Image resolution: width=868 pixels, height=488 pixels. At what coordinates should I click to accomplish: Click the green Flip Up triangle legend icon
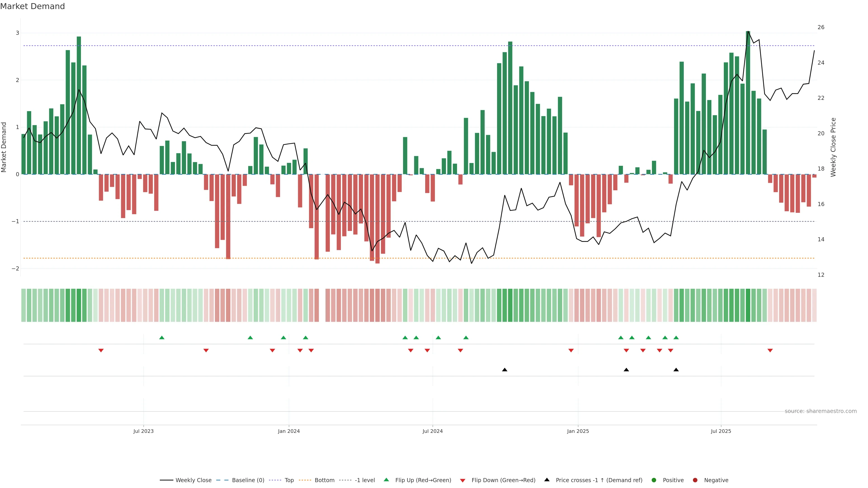386,480
